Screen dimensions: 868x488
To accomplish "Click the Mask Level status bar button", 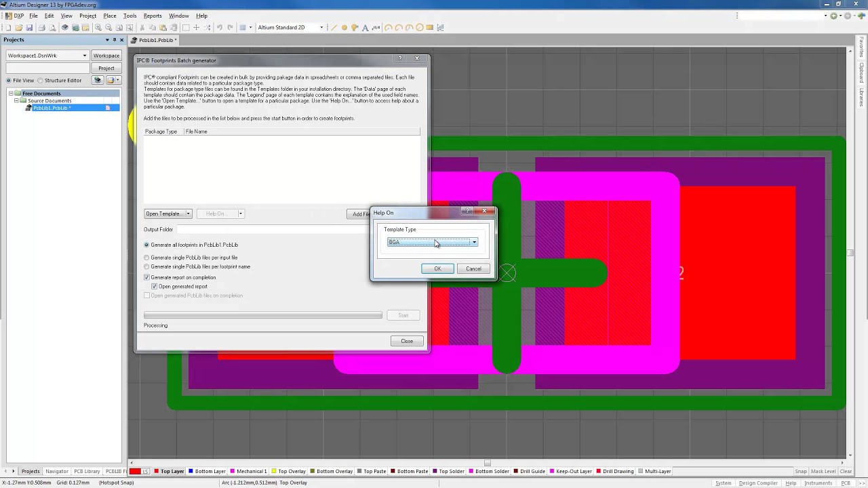I will pyautogui.click(x=823, y=471).
